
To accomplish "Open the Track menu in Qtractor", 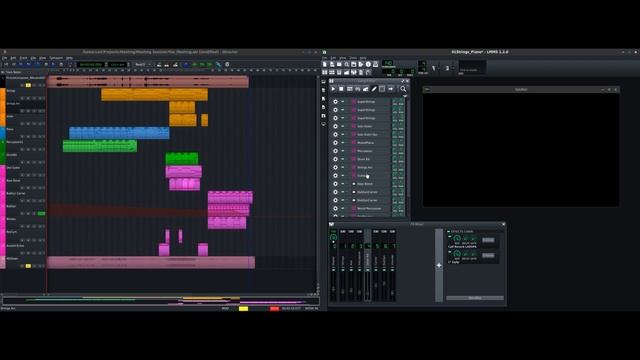I will (24, 58).
